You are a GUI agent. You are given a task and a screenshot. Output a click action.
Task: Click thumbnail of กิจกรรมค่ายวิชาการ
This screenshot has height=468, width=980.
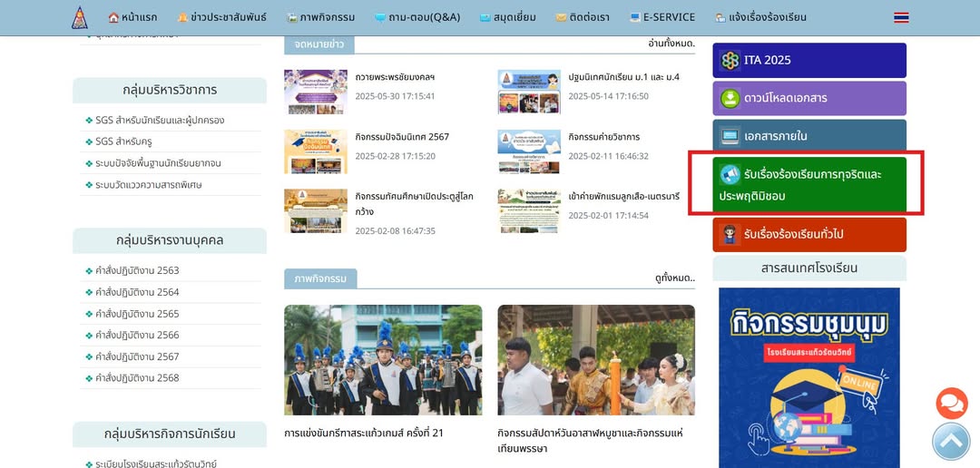point(529,151)
